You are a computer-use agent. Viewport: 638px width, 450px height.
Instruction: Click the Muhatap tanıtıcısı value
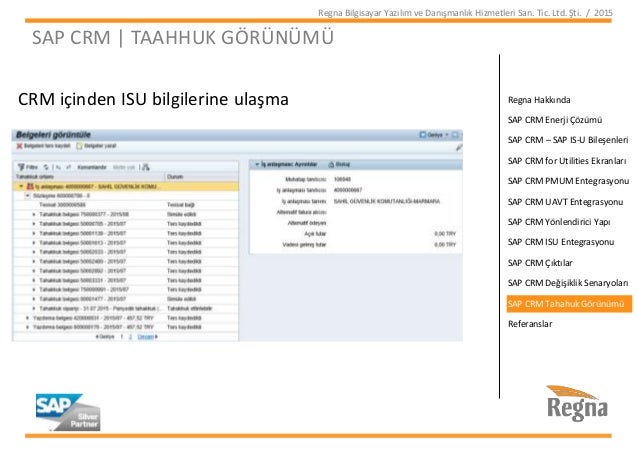(x=342, y=179)
